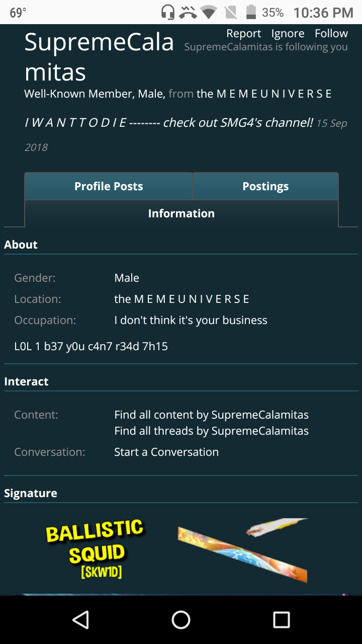Open the MEMEUNIVERSE location link in About
This screenshot has width=362, height=644.
pyautogui.click(x=182, y=299)
